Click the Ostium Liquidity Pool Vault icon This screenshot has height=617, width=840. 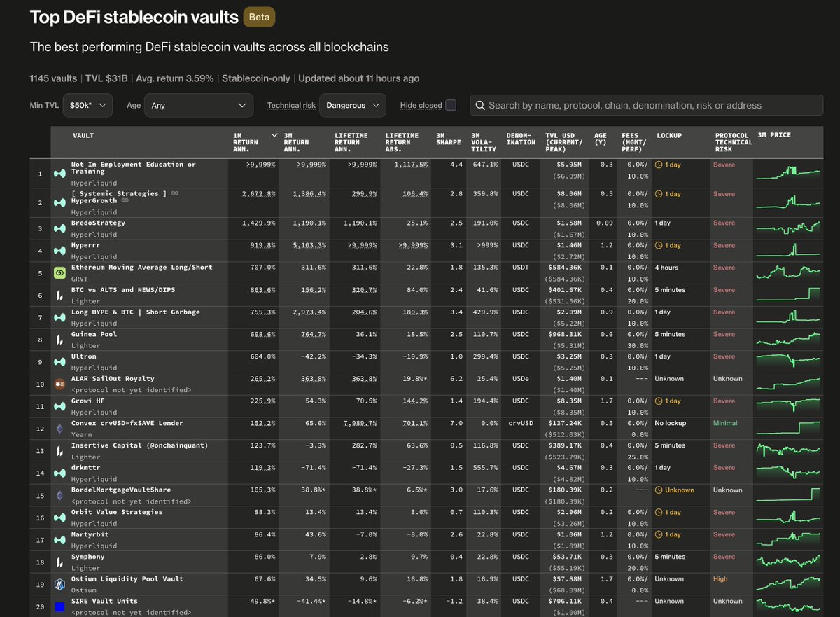pos(60,584)
